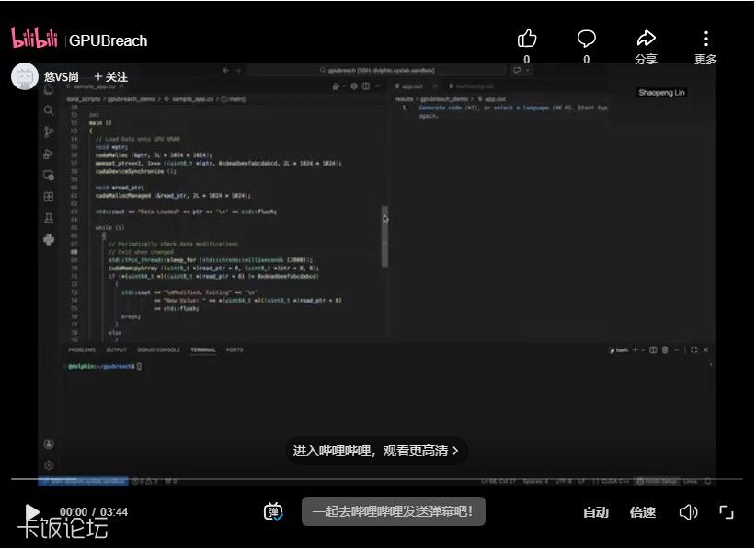Mute the video with speaker icon
The height and width of the screenshot is (549, 756).
pyautogui.click(x=688, y=512)
